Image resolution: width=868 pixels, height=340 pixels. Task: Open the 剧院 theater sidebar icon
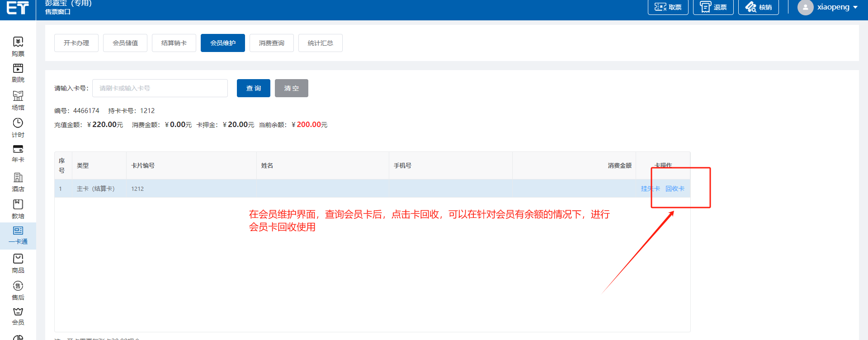(x=18, y=69)
